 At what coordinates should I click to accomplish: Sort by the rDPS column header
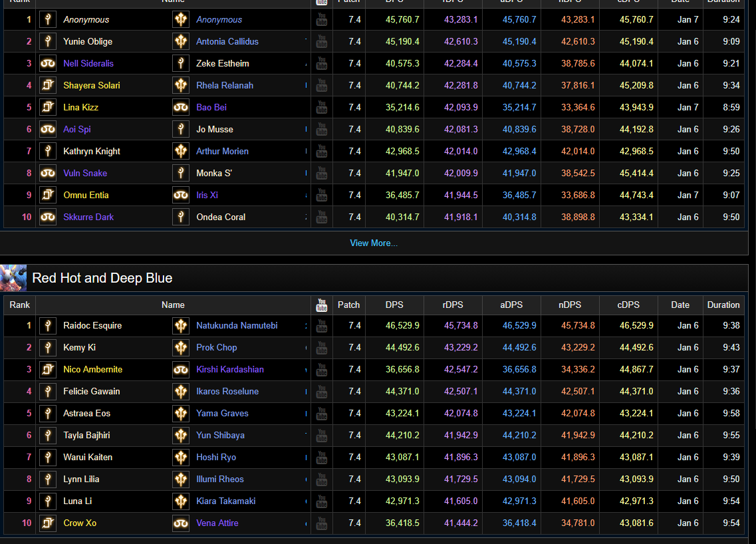453,305
